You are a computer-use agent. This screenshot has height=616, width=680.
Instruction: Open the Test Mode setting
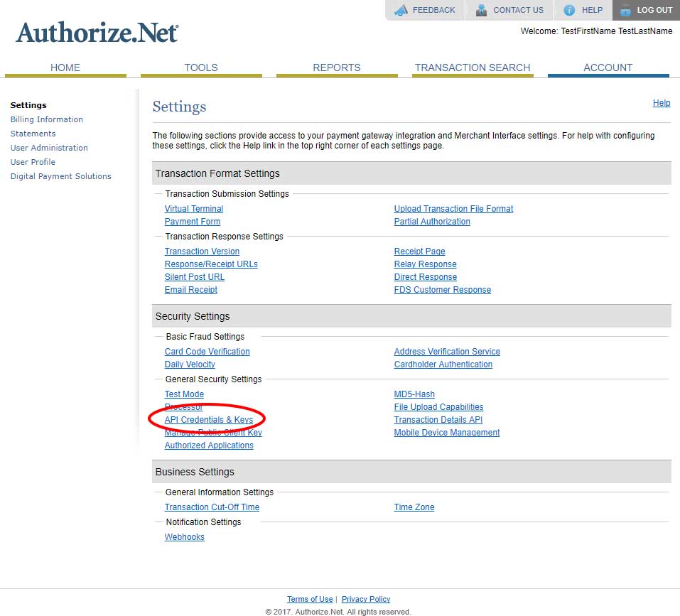184,394
